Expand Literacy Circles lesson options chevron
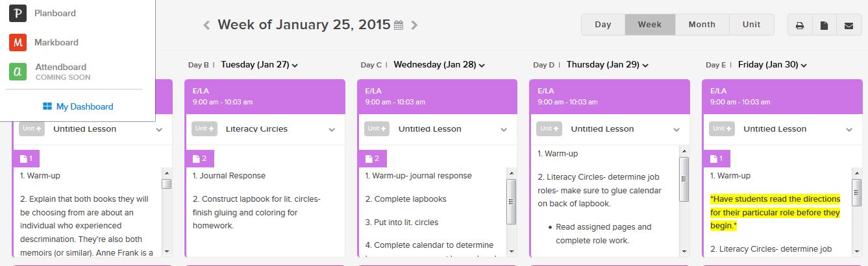Screen dimensions: 868x266 [332, 130]
